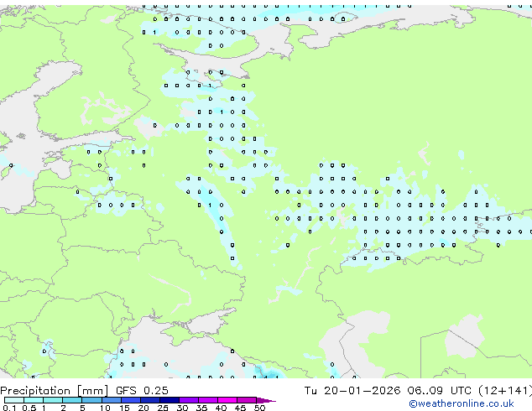Click the 30–35 mm purple legend swatch
Image resolution: width=532 pixels, height=411 pixels.
click(189, 400)
